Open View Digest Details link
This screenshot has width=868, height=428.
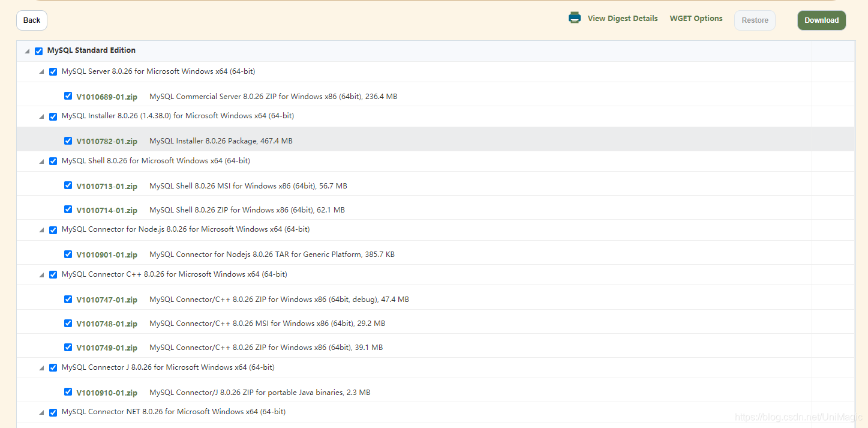pos(623,19)
